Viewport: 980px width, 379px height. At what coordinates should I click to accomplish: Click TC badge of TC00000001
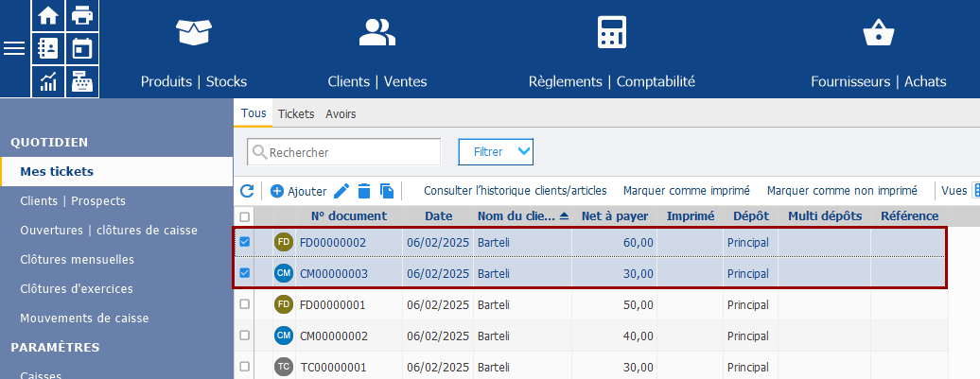tap(284, 367)
